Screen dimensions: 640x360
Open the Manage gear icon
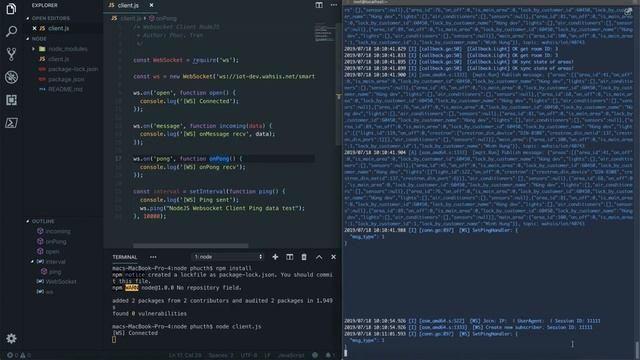pyautogui.click(x=11, y=338)
